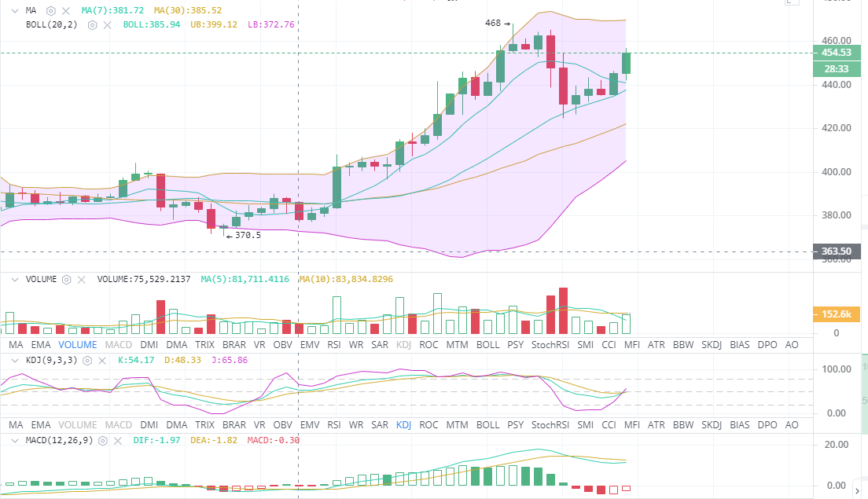The height and width of the screenshot is (499, 868).
Task: Select BIAS in KDJ panel indicator row
Action: (x=740, y=425)
